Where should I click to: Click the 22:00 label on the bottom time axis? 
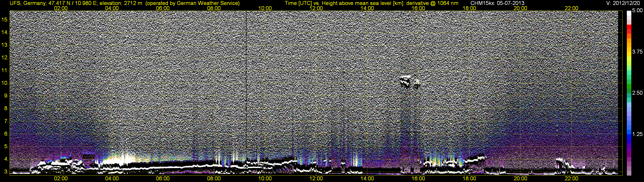click(571, 179)
